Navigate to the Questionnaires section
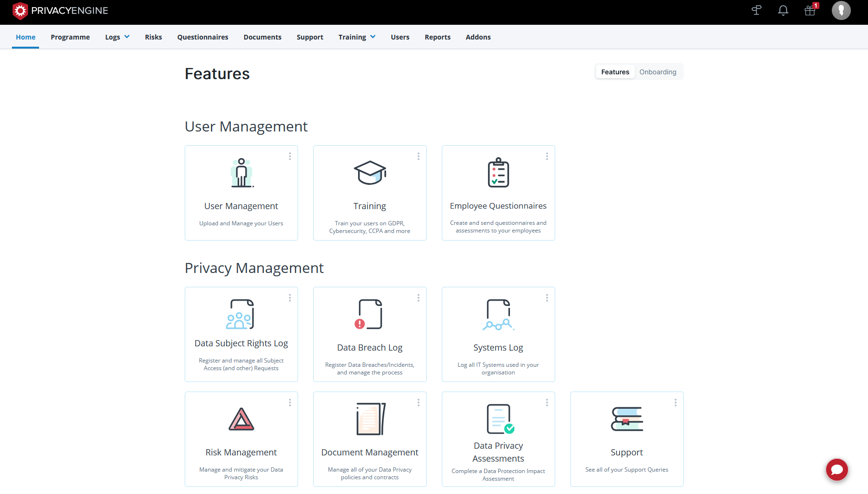868x494 pixels. (202, 37)
